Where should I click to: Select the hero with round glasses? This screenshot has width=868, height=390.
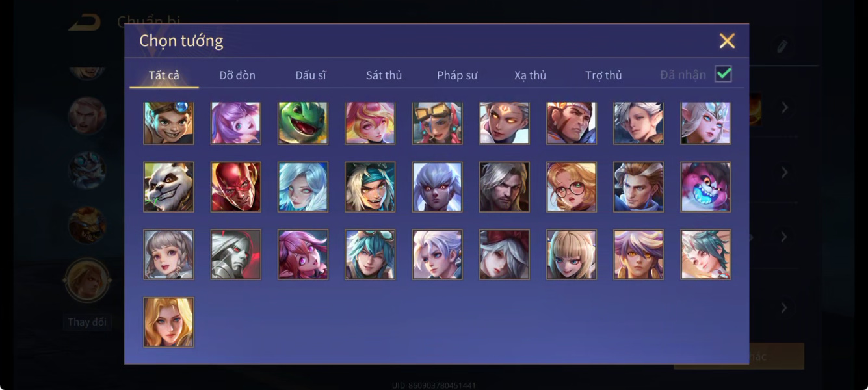pos(572,187)
